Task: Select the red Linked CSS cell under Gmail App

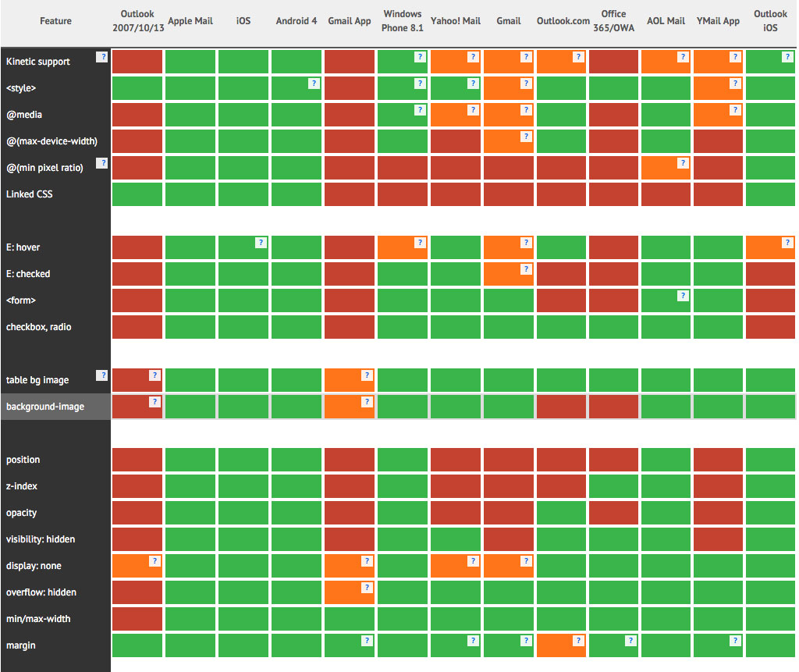Action: tap(350, 194)
